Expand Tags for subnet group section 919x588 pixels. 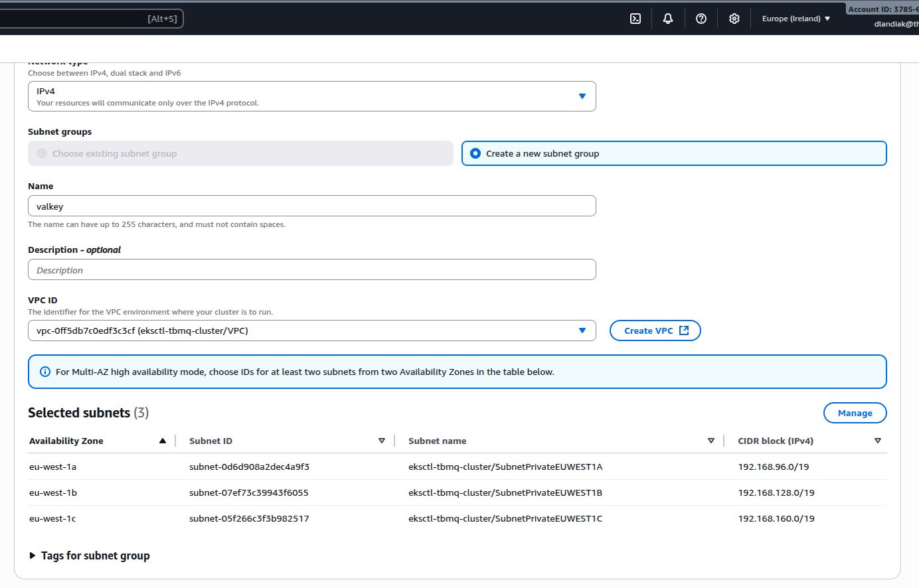point(33,555)
